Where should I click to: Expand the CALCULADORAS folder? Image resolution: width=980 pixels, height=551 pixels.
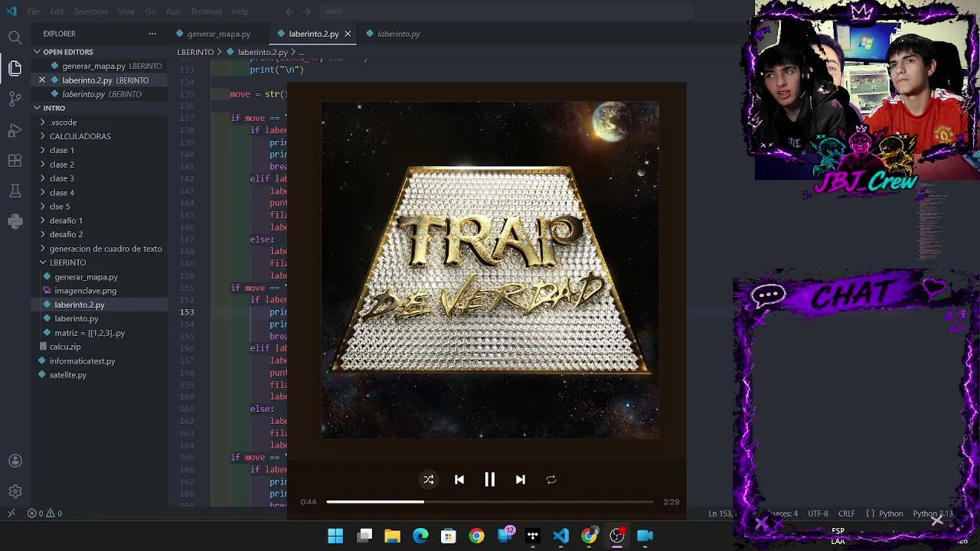[100, 136]
